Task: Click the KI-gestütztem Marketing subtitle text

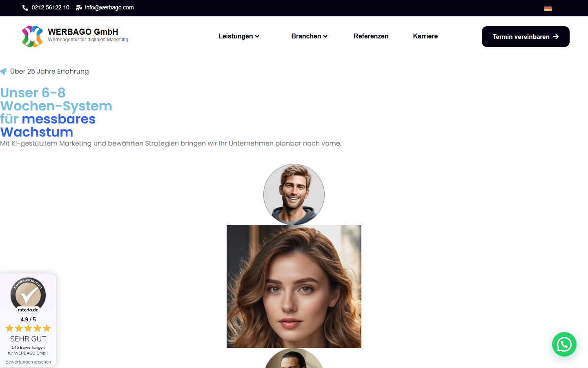Action: pos(171,144)
